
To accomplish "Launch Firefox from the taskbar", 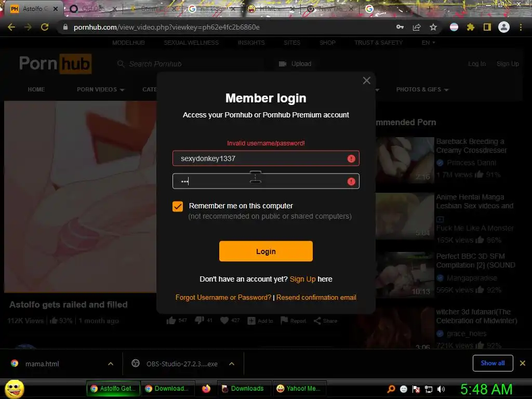I will (x=206, y=389).
